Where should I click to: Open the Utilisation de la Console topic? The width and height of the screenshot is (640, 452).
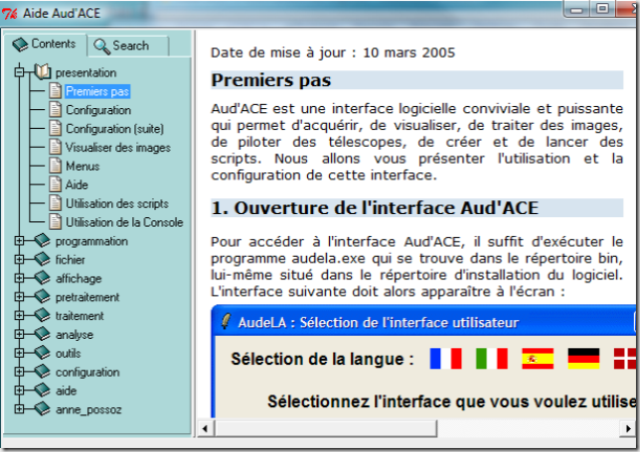coord(124,222)
